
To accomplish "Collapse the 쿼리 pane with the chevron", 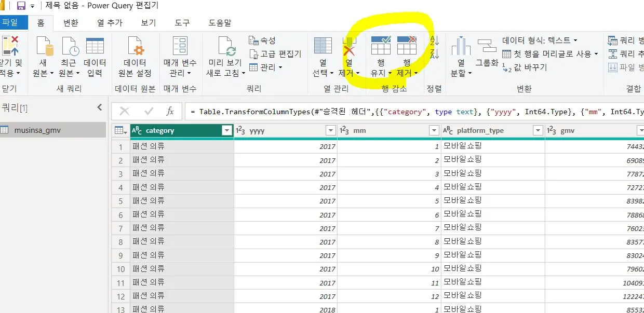I will (x=100, y=107).
